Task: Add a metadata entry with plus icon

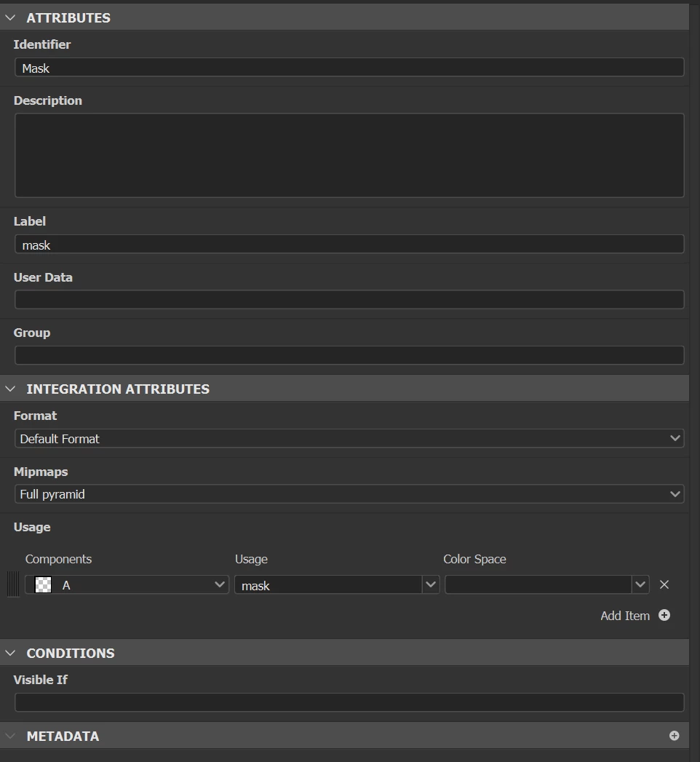Action: [674, 736]
